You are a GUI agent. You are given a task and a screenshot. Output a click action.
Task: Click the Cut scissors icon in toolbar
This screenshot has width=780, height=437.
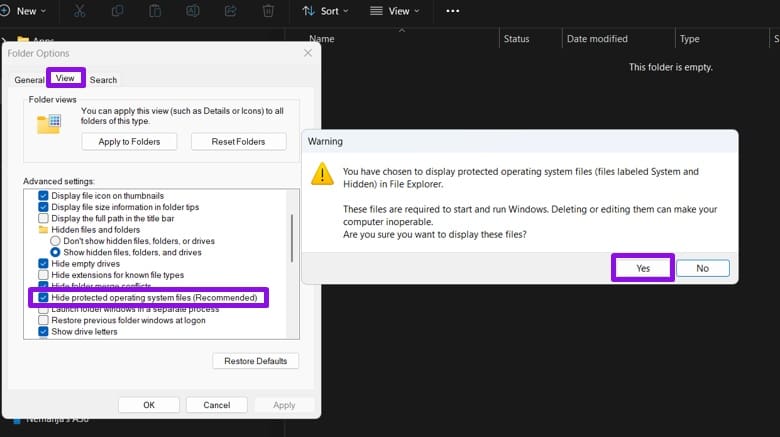80,11
